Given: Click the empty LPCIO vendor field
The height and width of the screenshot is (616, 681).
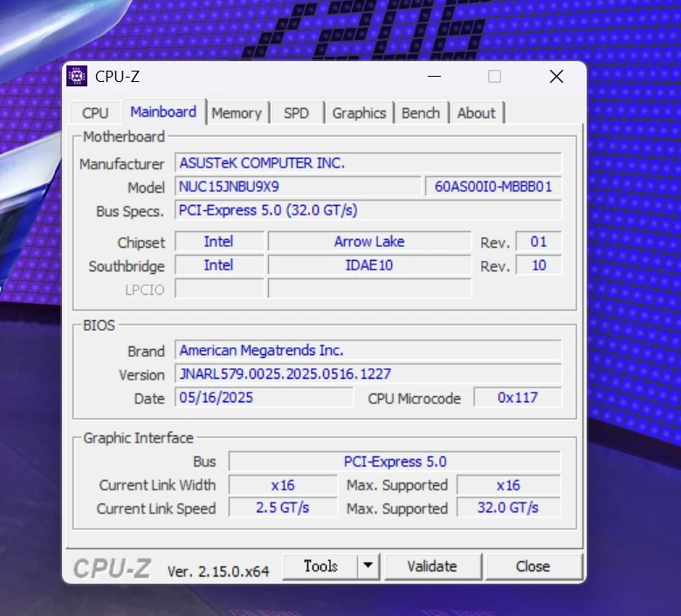Looking at the screenshot, I should 219,289.
